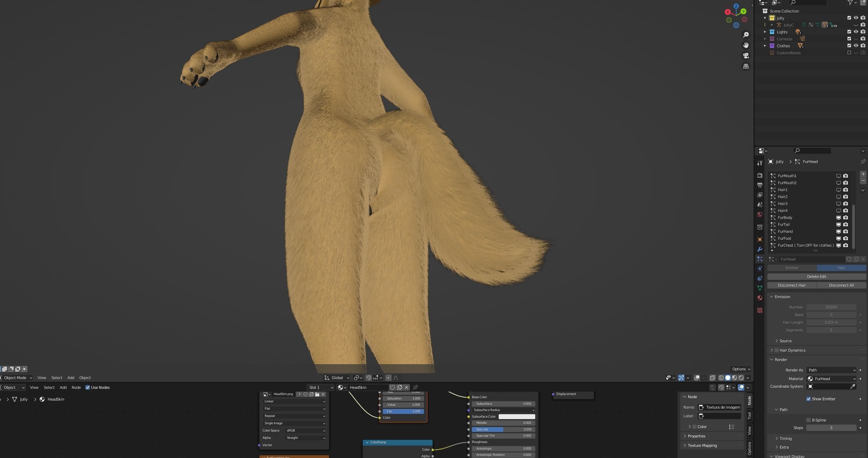Open the Global transform orientation dropdown
The image size is (868, 458).
click(337, 378)
